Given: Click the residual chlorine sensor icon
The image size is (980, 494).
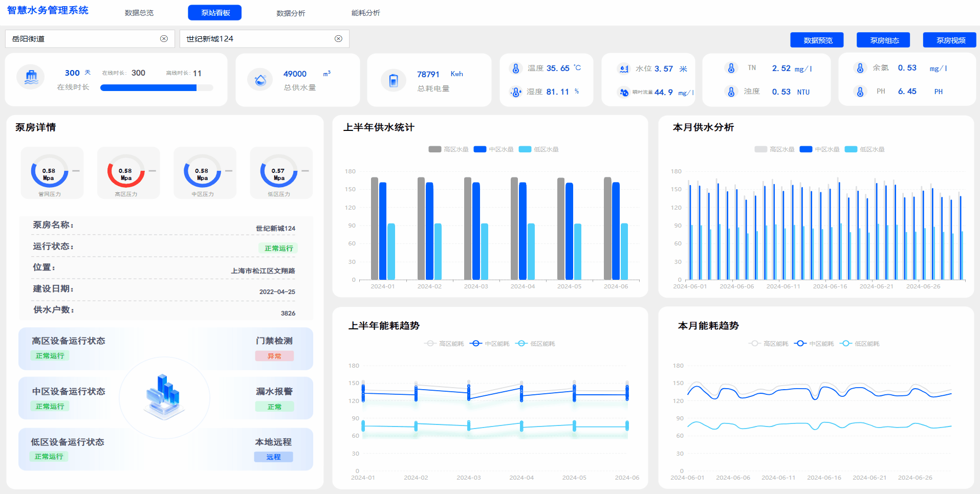Looking at the screenshot, I should (x=860, y=68).
